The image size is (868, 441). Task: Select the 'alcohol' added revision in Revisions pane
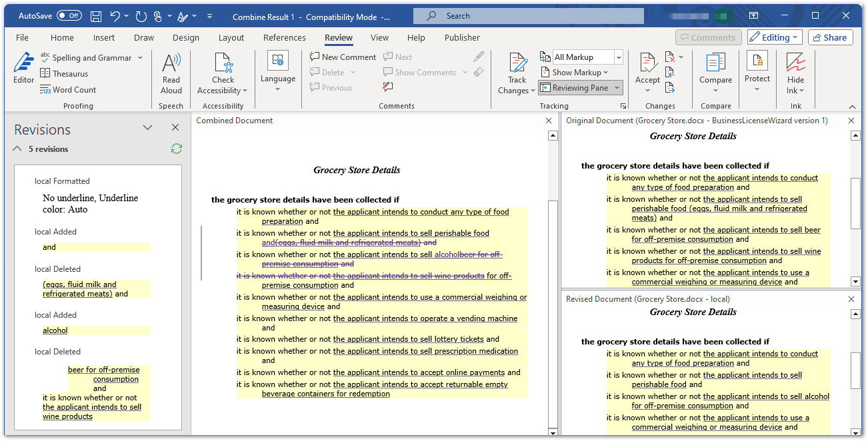click(55, 330)
